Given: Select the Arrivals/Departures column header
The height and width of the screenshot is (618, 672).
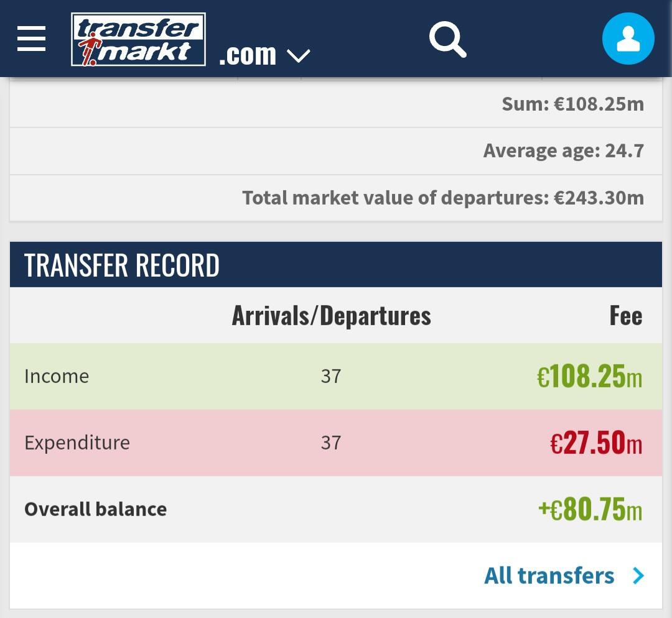Looking at the screenshot, I should click(x=331, y=316).
